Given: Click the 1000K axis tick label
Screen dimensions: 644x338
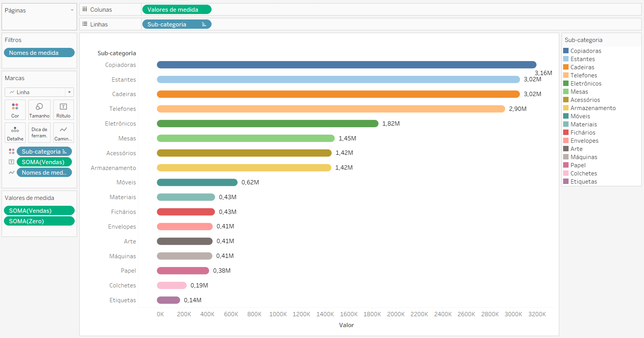Looking at the screenshot, I should (278, 314).
